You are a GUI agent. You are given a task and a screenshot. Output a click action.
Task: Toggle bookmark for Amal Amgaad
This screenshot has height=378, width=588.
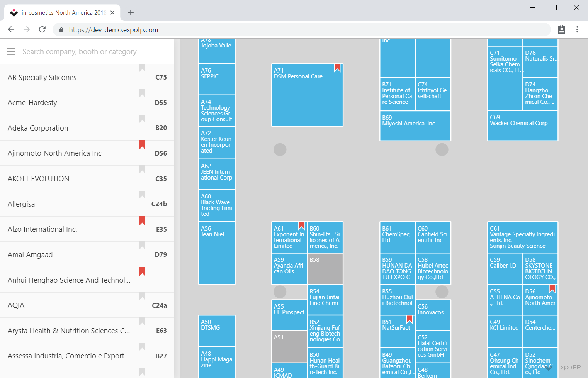142,246
